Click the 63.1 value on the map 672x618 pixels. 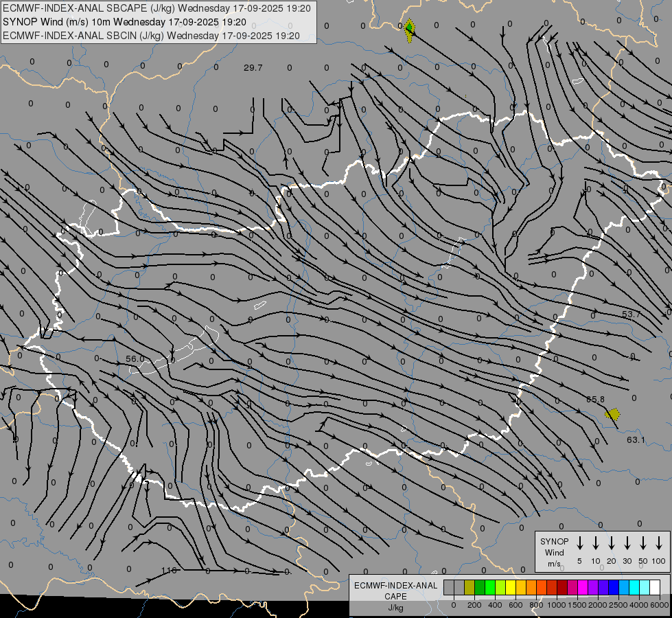636,439
